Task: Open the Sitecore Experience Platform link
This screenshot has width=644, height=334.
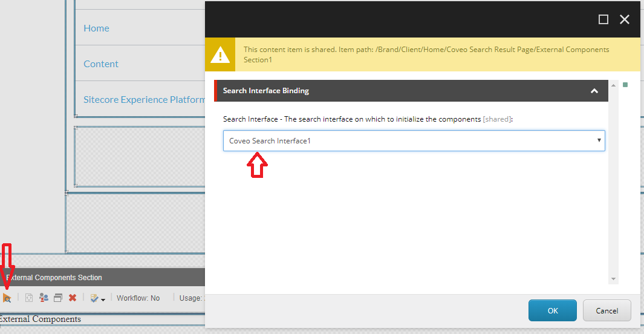Action: (x=144, y=100)
